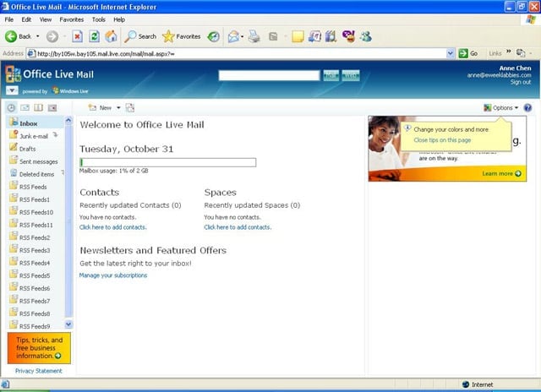Screen dimensions: 541x392
Task: Open Favorites star toolbar button
Action: click(x=182, y=36)
